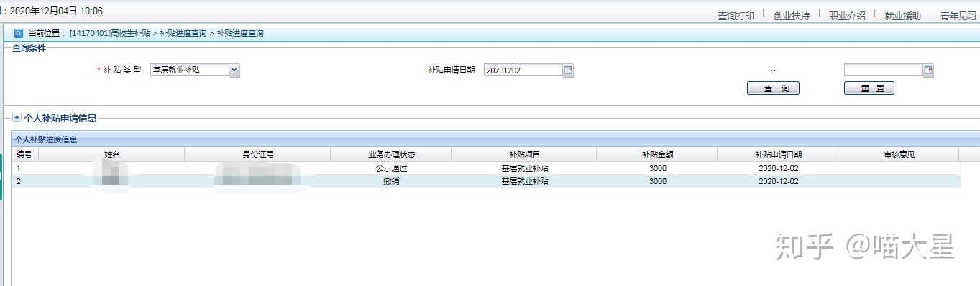Select row number 2 cell
The image size is (980, 286).
(x=24, y=182)
